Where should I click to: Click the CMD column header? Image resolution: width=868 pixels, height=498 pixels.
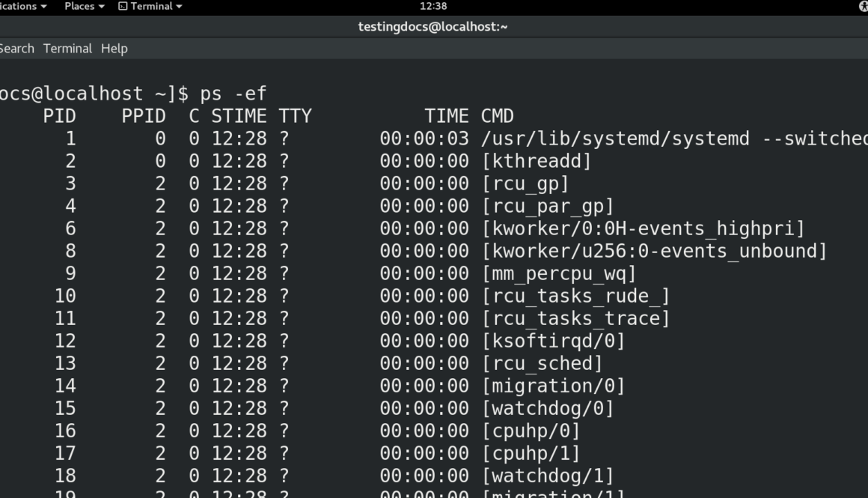[x=498, y=117]
